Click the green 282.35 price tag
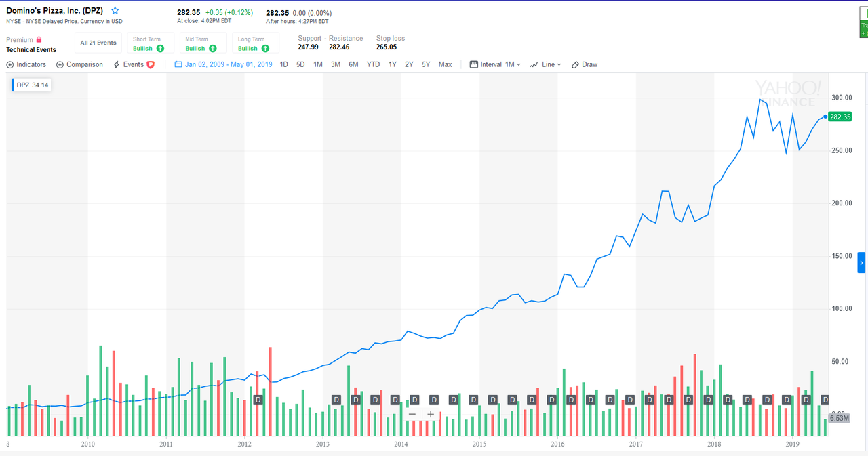The width and height of the screenshot is (868, 456). tap(840, 117)
